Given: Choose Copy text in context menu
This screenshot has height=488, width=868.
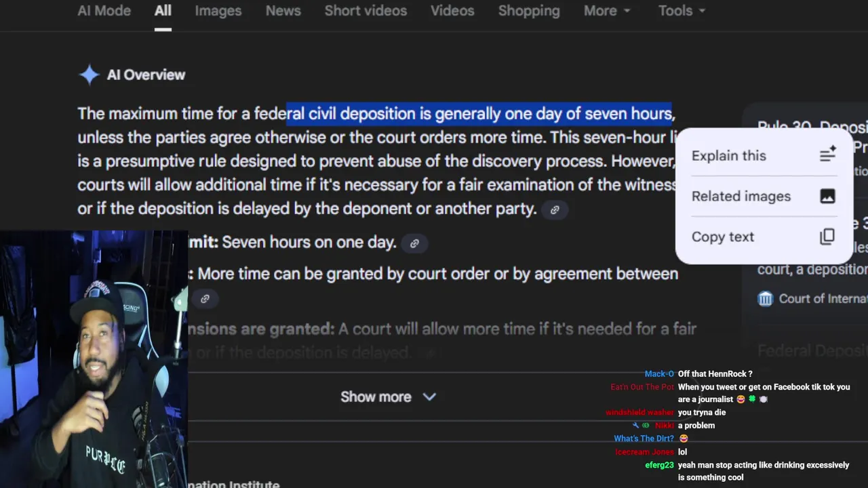Looking at the screenshot, I should click(764, 237).
